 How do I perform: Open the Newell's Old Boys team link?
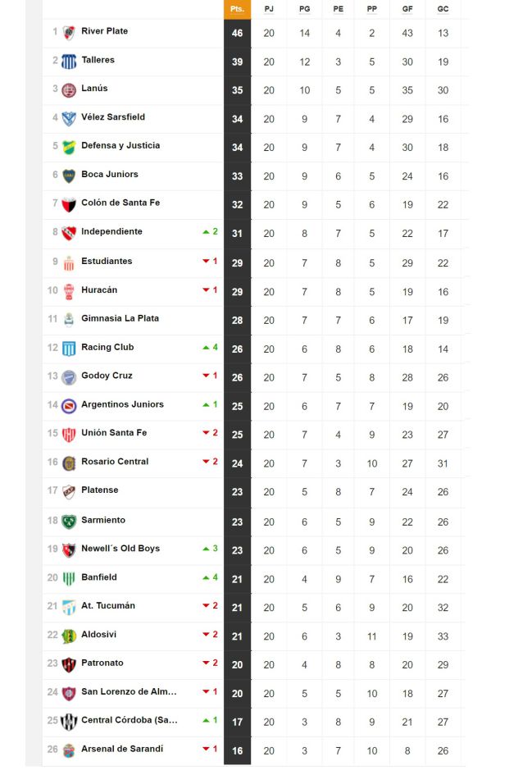120,548
